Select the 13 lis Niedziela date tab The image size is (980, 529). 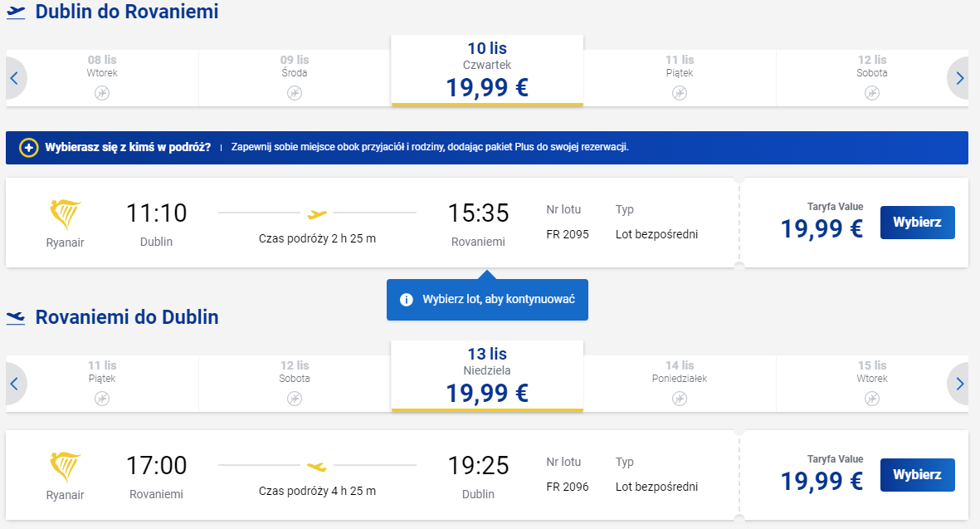[x=487, y=376]
